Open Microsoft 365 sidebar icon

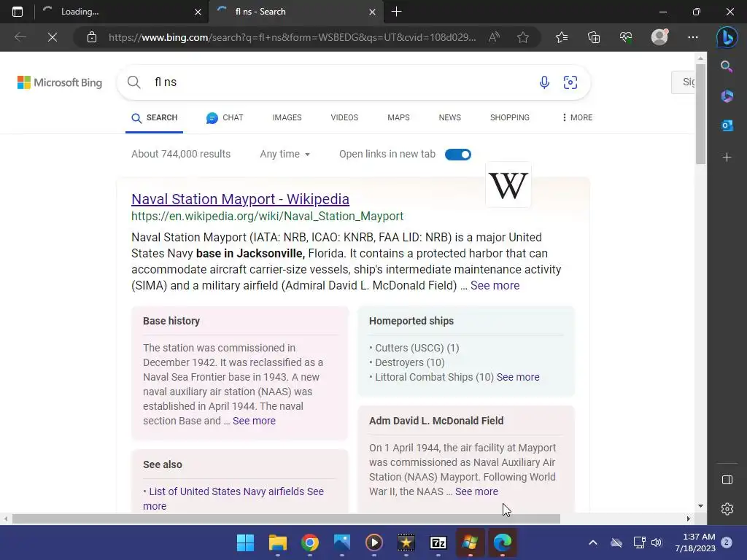click(727, 96)
